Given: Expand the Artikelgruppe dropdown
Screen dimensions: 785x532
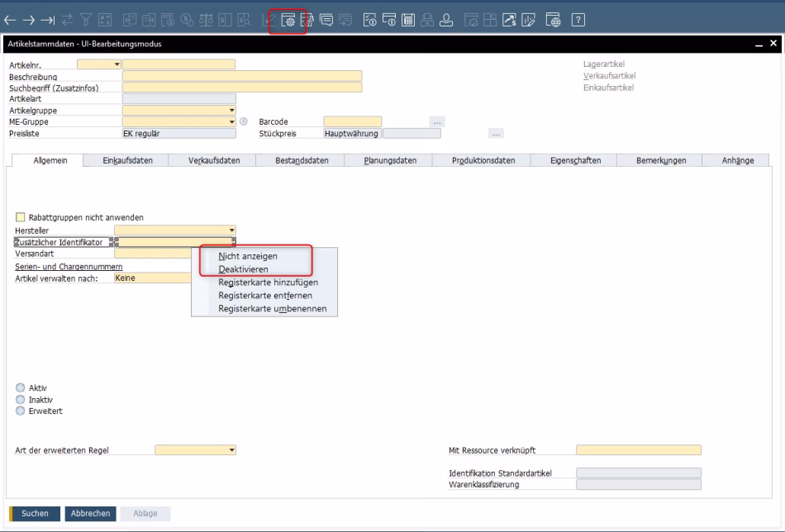Looking at the screenshot, I should (x=231, y=109).
